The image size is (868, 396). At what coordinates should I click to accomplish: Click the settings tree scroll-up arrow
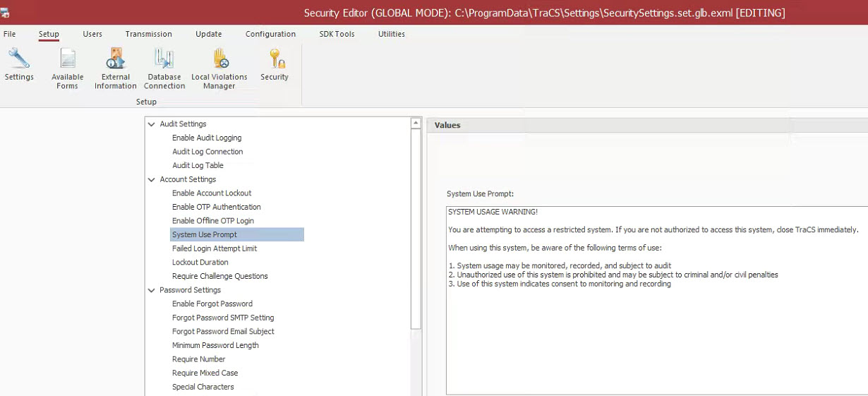pos(416,124)
